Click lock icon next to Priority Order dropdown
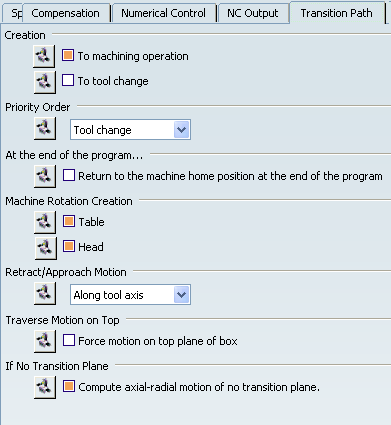 (x=45, y=129)
